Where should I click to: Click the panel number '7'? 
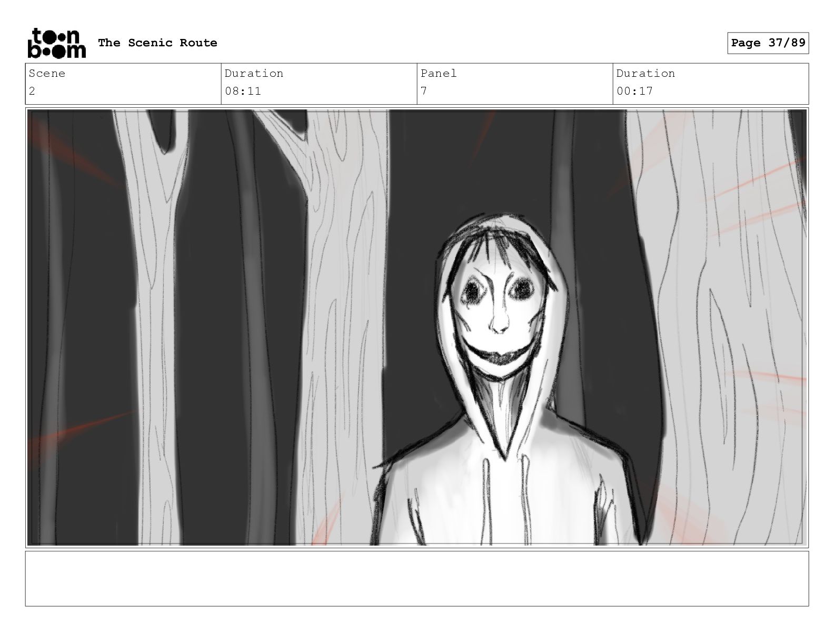tap(424, 91)
